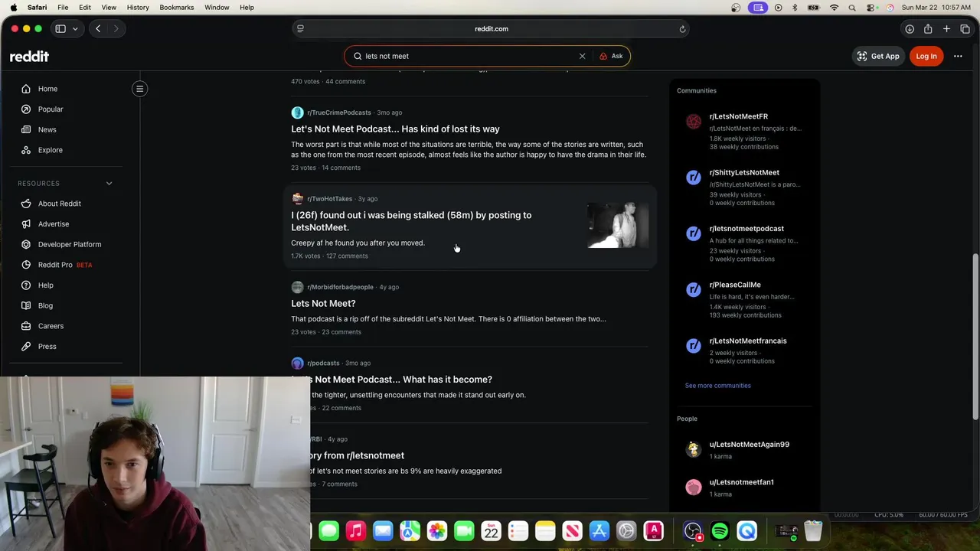Open the three-dot more options menu

click(958, 56)
